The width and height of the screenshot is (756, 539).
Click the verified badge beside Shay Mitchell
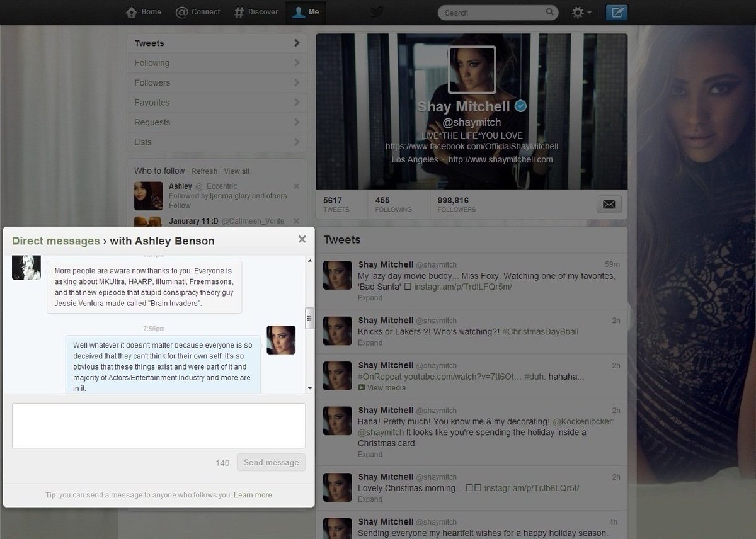pos(520,106)
